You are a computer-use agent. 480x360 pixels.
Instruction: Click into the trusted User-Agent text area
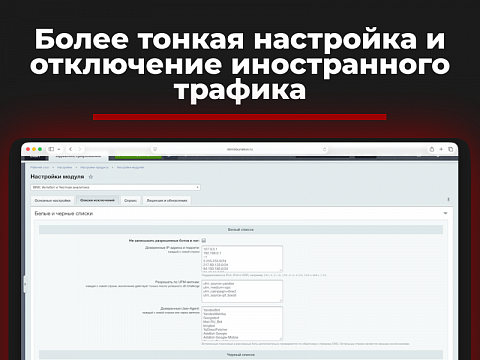pos(242,323)
